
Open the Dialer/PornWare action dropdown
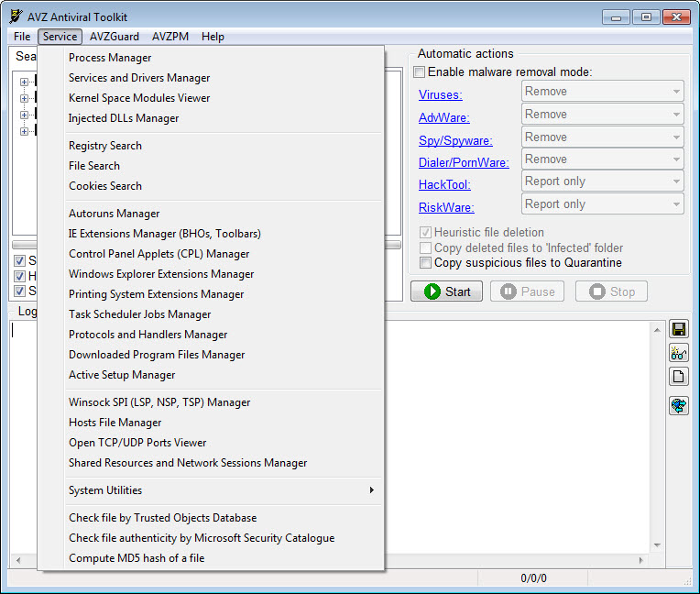tap(602, 159)
